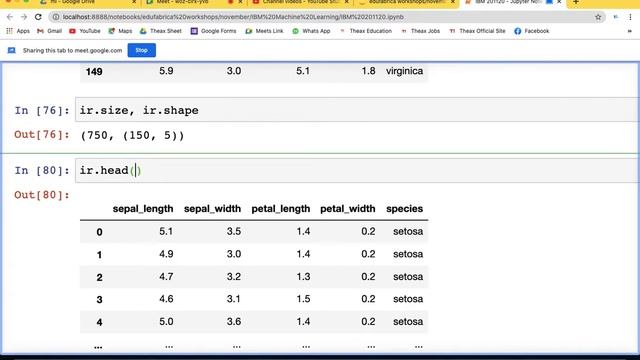The height and width of the screenshot is (360, 640).
Task: Select the In [76] prompt label
Action: [42, 111]
